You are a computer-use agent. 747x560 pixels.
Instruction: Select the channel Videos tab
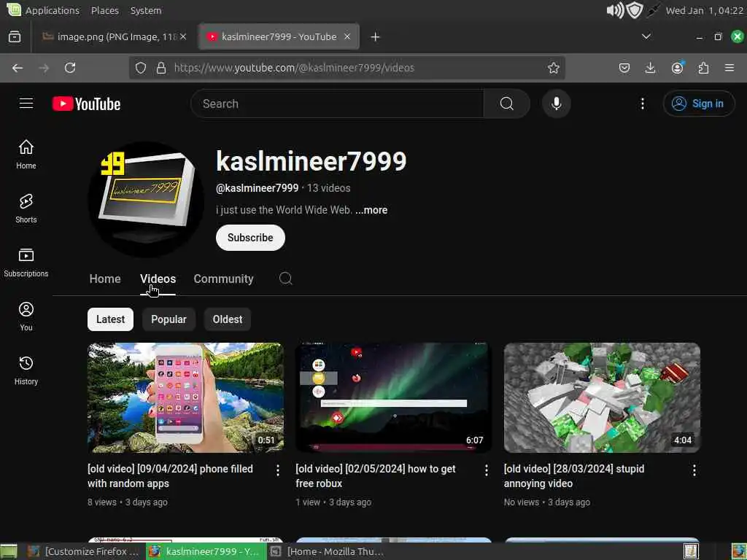158,279
